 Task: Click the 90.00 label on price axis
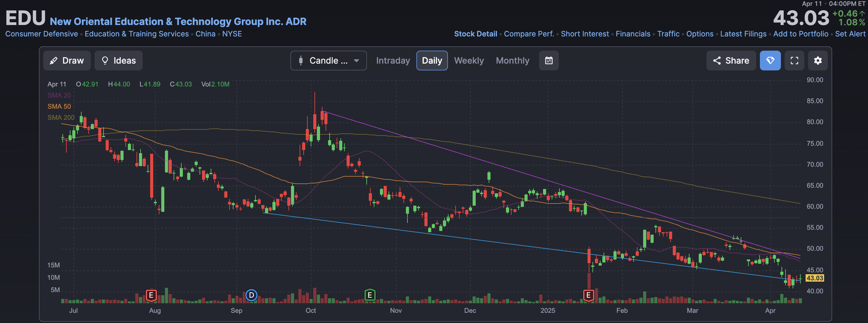click(815, 80)
